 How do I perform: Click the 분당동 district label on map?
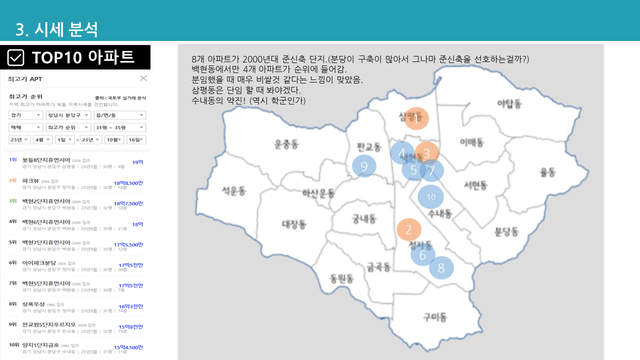[x=506, y=232]
